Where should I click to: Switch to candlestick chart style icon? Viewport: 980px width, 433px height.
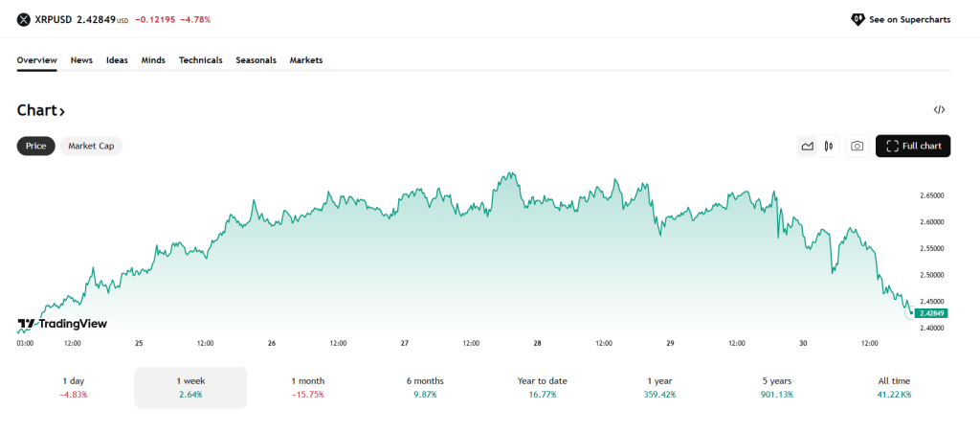click(829, 146)
